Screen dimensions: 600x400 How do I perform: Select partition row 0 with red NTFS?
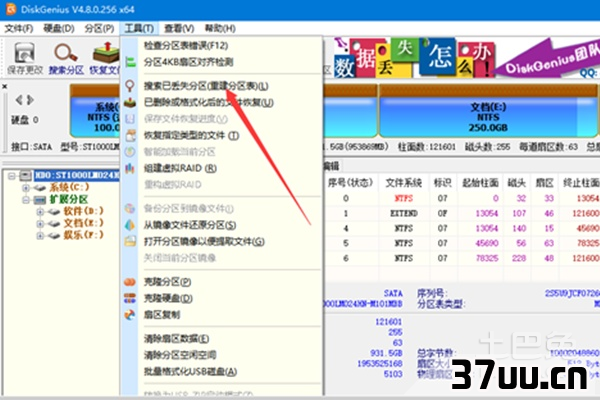[462, 198]
